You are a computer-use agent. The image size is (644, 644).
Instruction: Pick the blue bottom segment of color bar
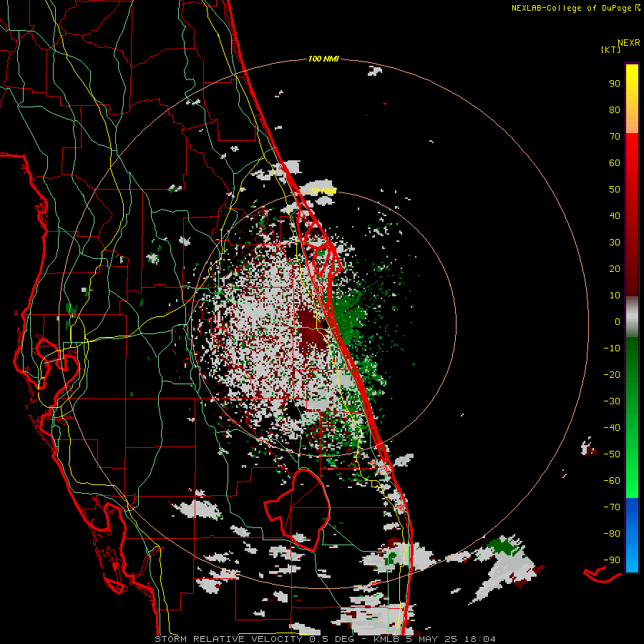632,535
